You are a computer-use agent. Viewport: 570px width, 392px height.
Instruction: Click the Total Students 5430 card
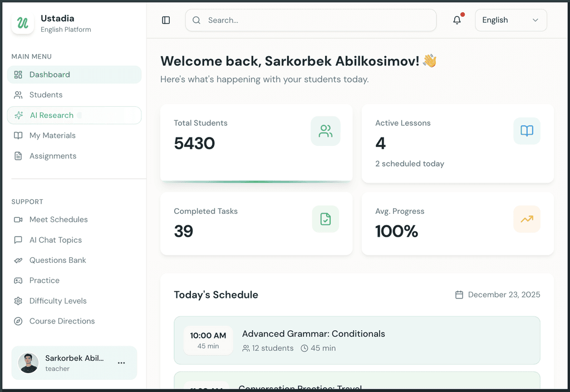256,143
